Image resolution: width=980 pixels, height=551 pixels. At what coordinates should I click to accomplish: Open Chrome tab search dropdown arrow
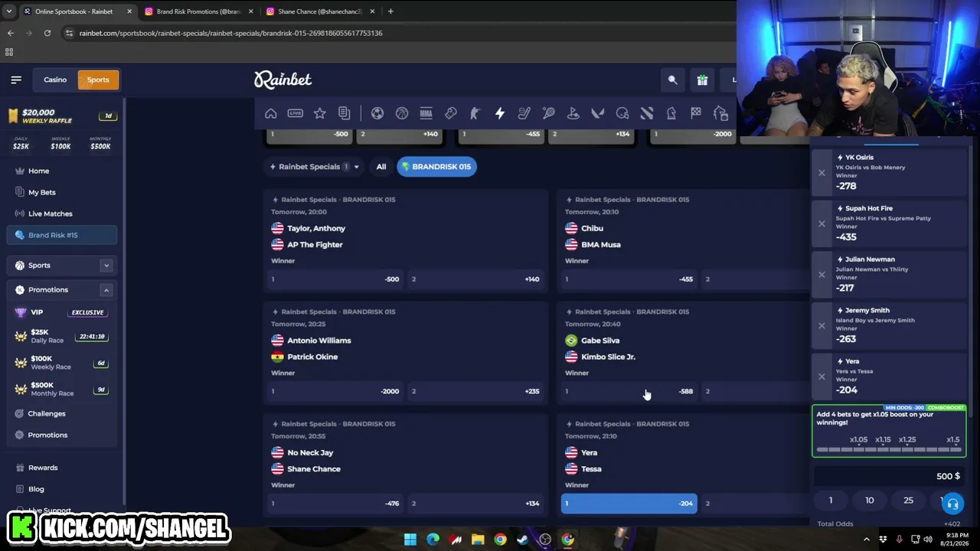point(9,11)
